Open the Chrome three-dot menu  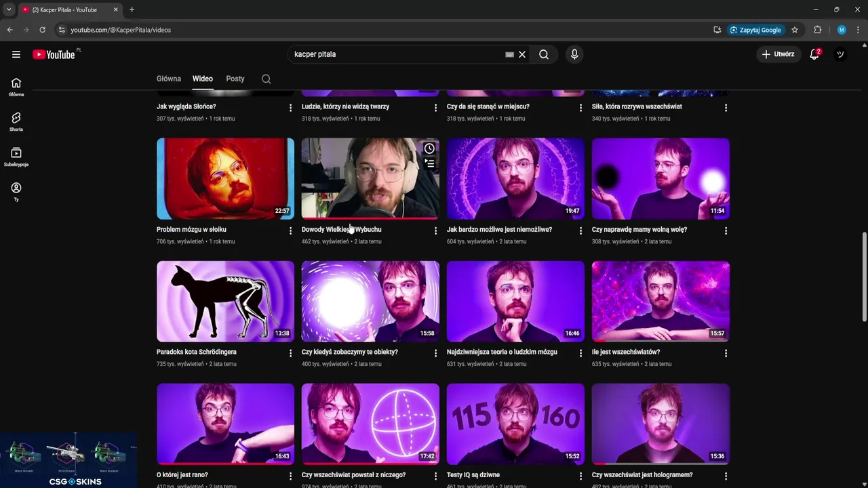click(x=859, y=30)
